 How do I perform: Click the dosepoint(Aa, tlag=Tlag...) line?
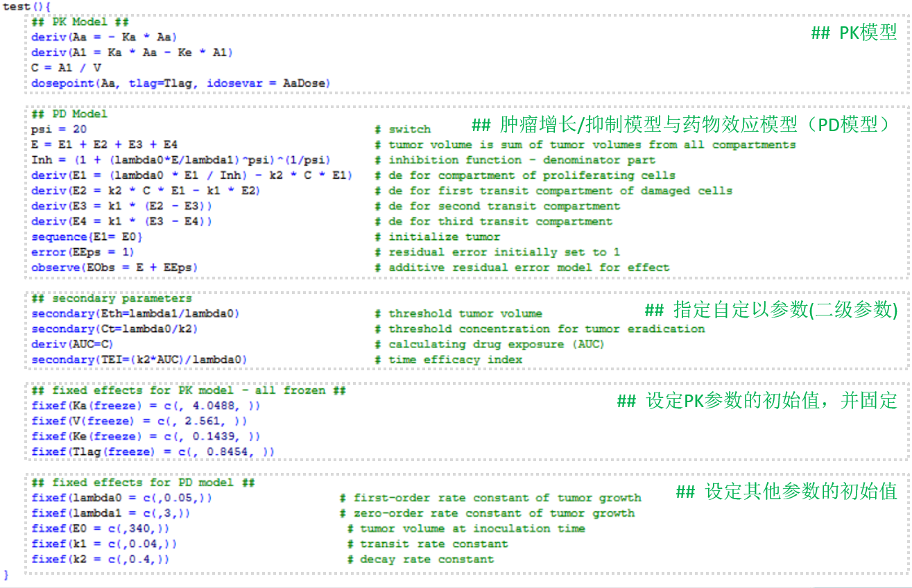coord(180,83)
